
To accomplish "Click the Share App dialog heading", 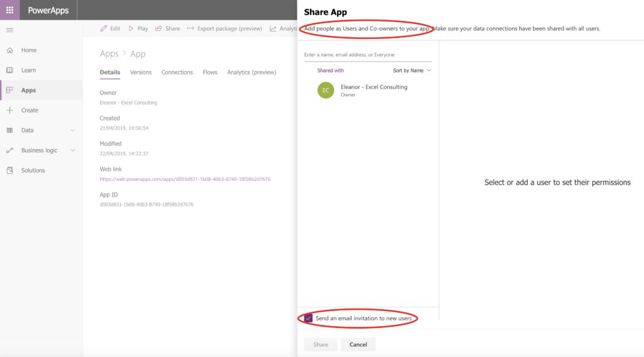I will point(325,13).
